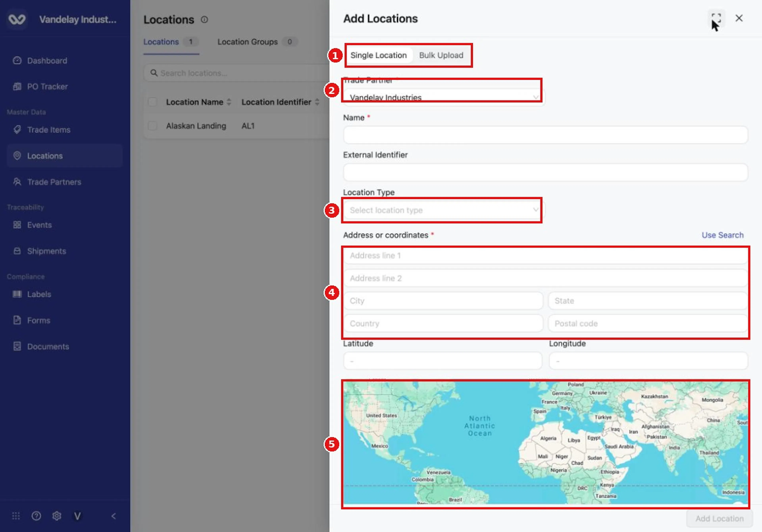Open the Labels section
The width and height of the screenshot is (762, 532).
click(32, 294)
